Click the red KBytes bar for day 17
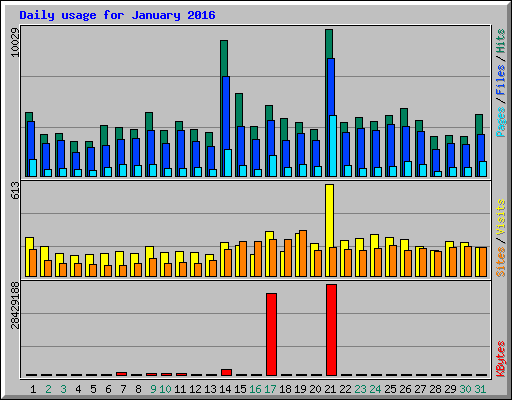Screen dimensions: 512x400 271,334
